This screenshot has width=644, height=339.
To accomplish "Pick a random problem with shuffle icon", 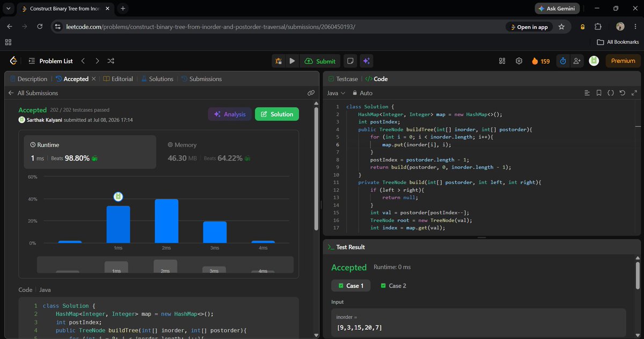I will 111,61.
